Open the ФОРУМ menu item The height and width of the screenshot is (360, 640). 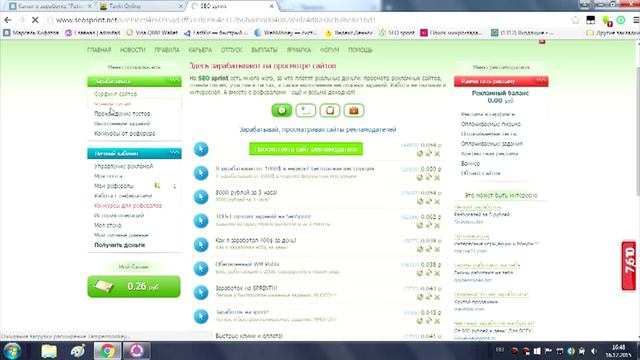pos(329,50)
